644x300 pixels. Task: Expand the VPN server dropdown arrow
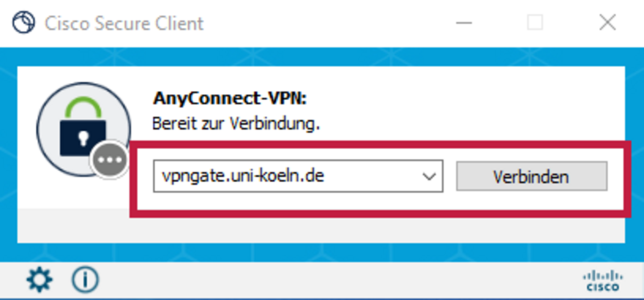(429, 177)
